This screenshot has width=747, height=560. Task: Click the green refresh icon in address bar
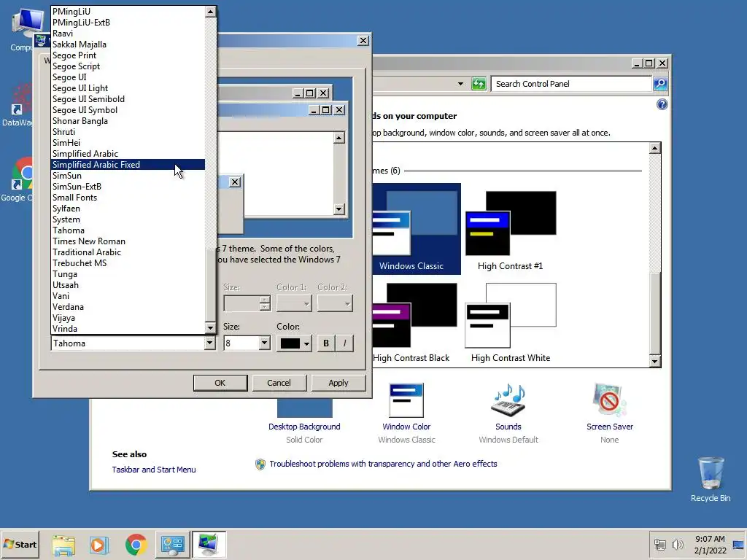[x=479, y=84]
